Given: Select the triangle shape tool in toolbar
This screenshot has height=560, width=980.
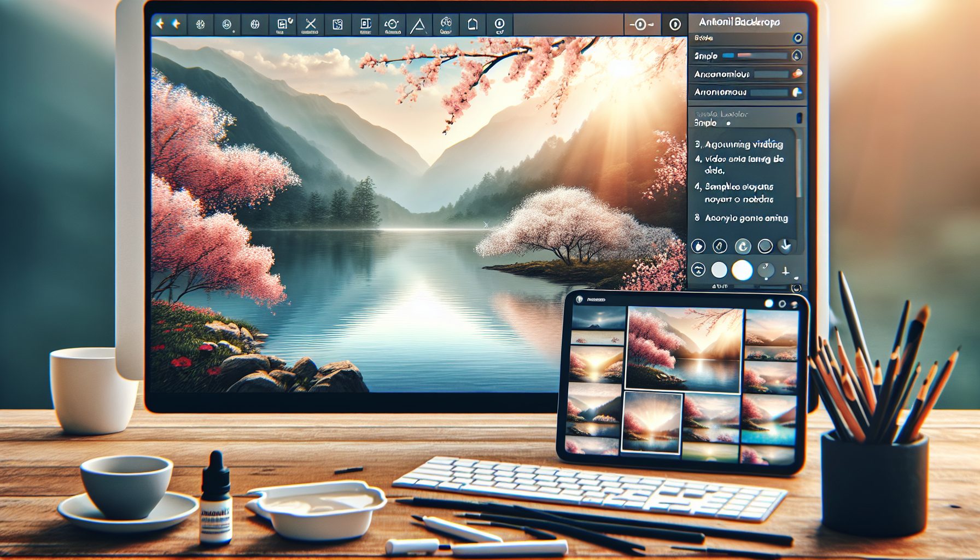Looking at the screenshot, I should point(418,25).
